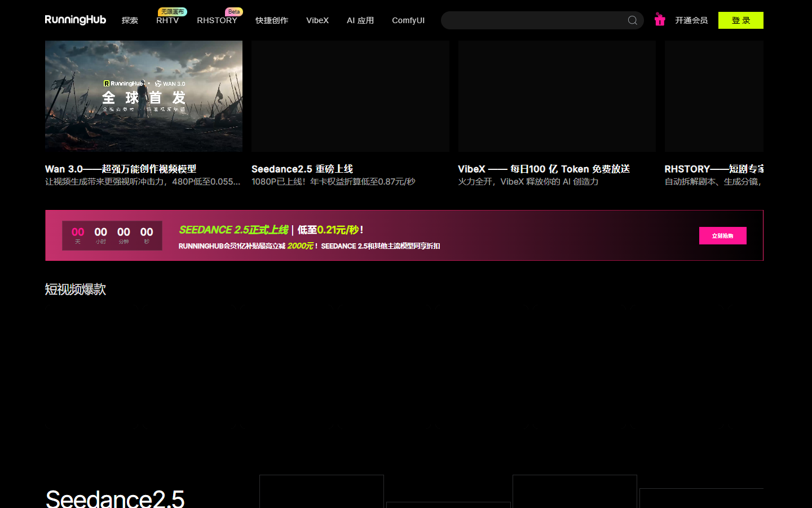Open the pink gift icon

pyautogui.click(x=660, y=20)
